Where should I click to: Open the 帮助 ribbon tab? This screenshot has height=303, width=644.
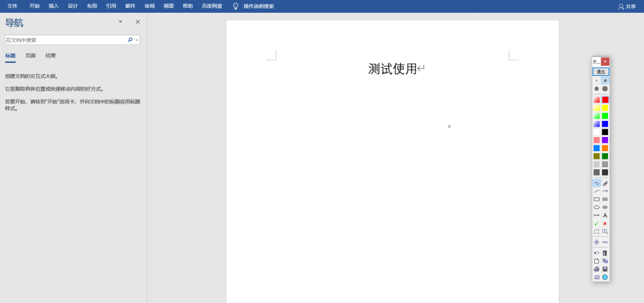[187, 6]
